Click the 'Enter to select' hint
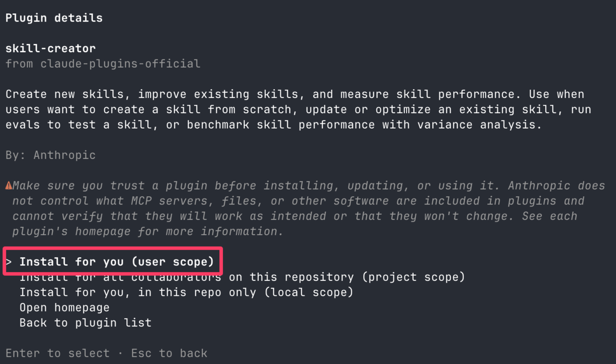Screen dimensions: 616x364 [x=57, y=353]
